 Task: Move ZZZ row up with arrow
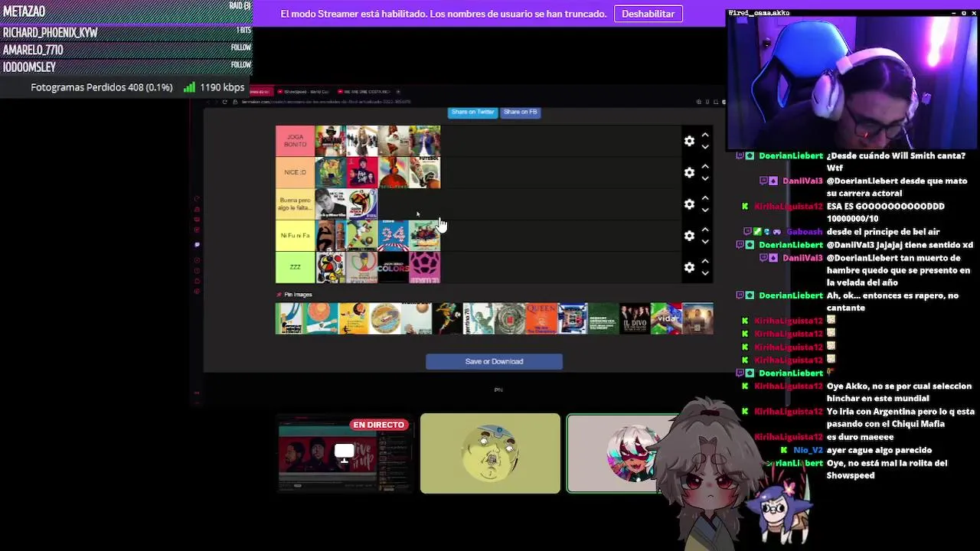(x=705, y=260)
